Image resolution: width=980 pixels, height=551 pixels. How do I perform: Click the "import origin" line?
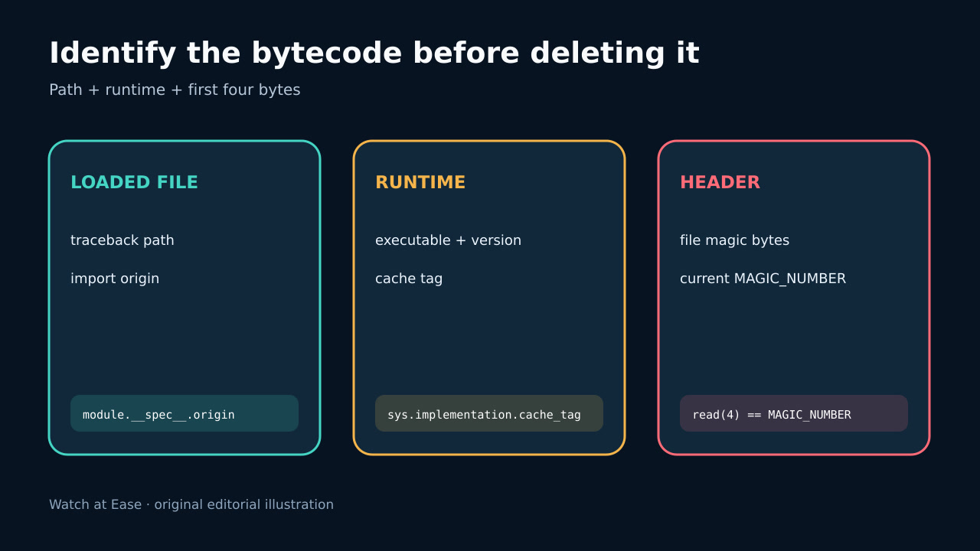point(115,279)
